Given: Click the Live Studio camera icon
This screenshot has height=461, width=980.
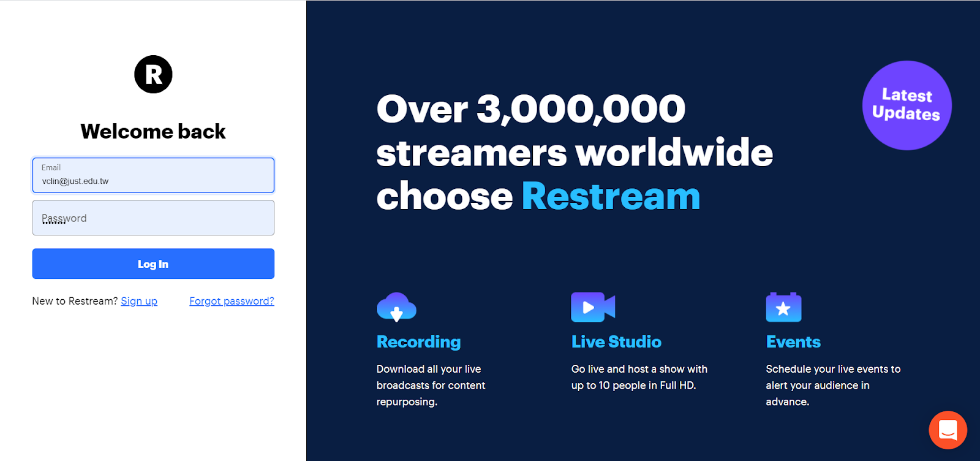Looking at the screenshot, I should (593, 307).
